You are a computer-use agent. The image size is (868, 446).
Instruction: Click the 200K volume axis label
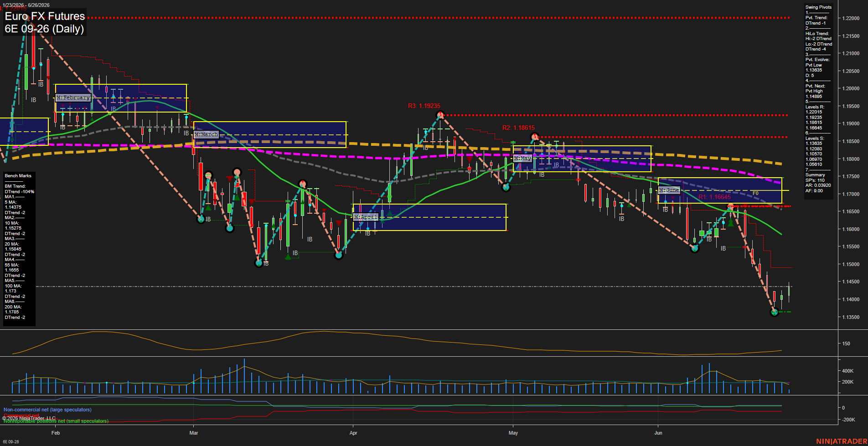pyautogui.click(x=847, y=382)
